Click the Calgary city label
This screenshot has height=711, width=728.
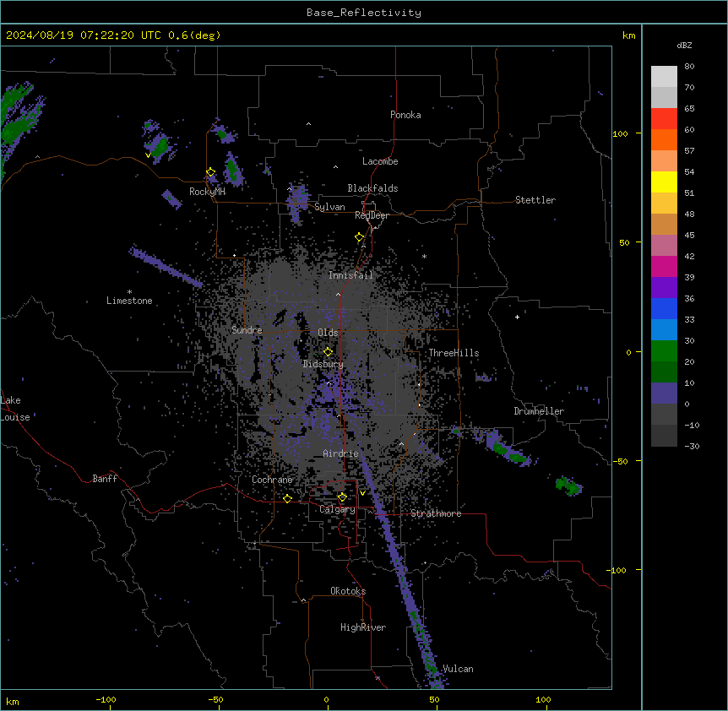tap(337, 509)
